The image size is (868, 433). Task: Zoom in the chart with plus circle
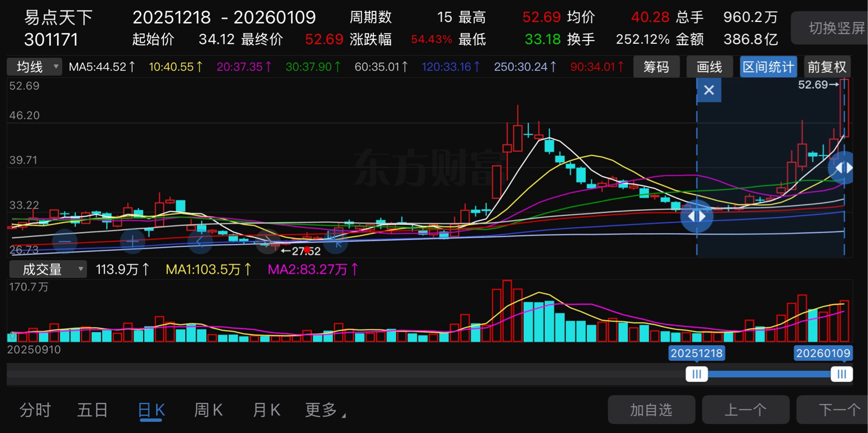132,241
